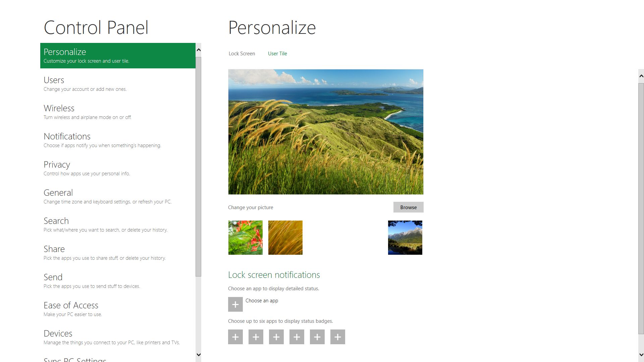Open the Devices settings category
Viewport: 644px width, 362px height.
118,337
